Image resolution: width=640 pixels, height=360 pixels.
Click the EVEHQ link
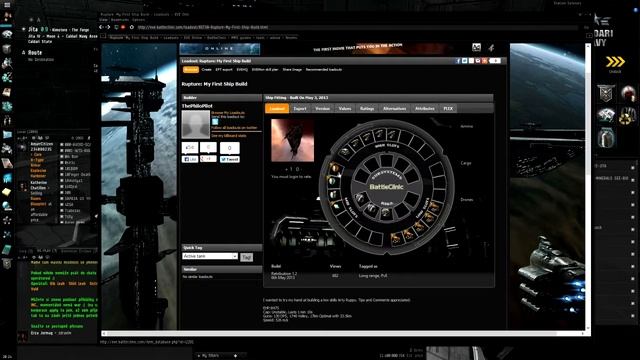(242, 70)
